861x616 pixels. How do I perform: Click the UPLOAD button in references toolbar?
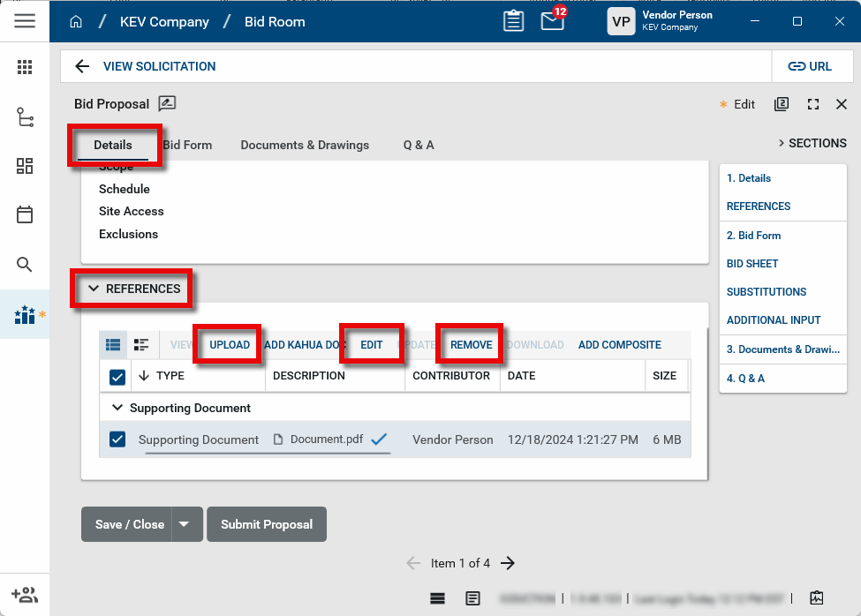click(x=230, y=345)
